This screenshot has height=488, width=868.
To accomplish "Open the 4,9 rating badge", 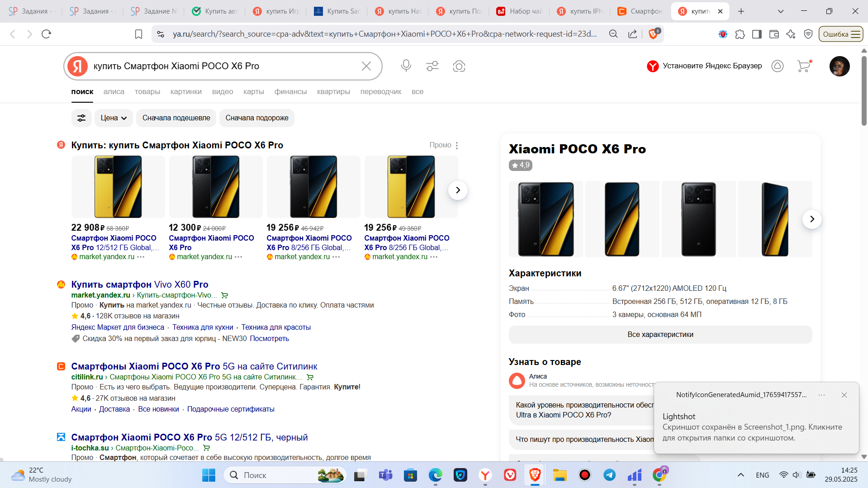I will (520, 165).
